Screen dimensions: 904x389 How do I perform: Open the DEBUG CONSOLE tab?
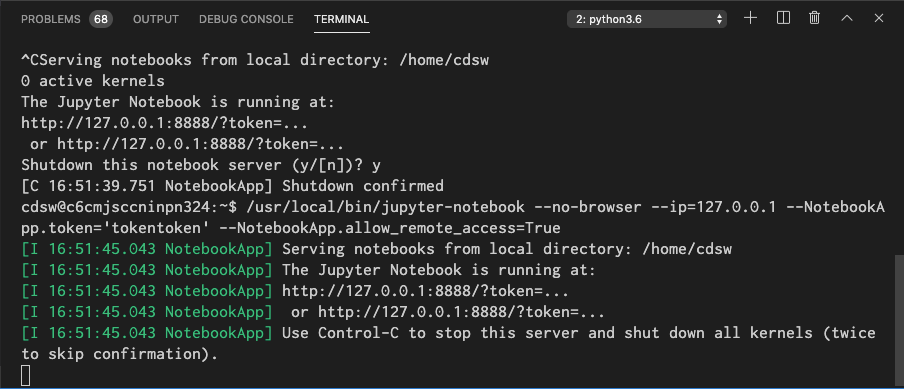246,19
